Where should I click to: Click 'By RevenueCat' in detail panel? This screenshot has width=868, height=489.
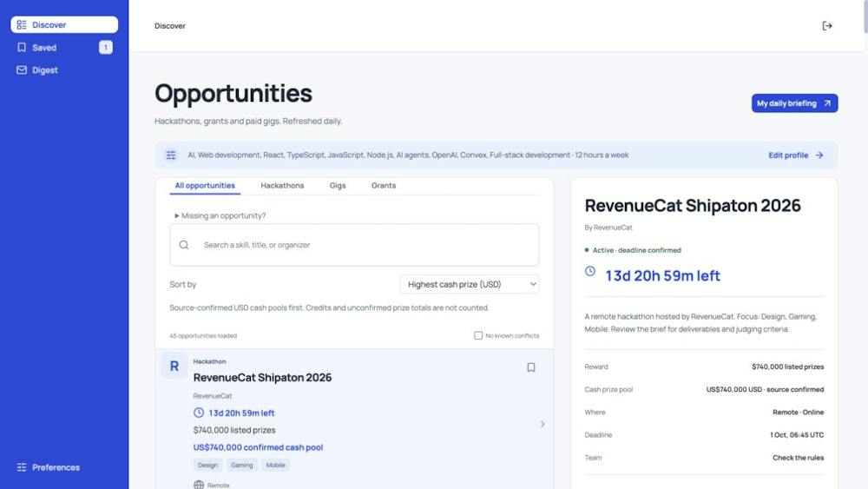608,228
